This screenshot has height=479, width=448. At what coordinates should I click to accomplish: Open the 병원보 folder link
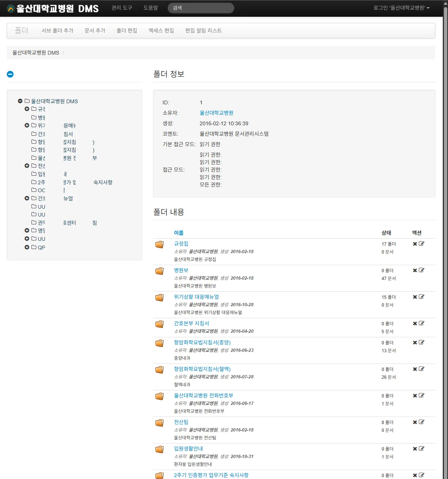pos(181,270)
